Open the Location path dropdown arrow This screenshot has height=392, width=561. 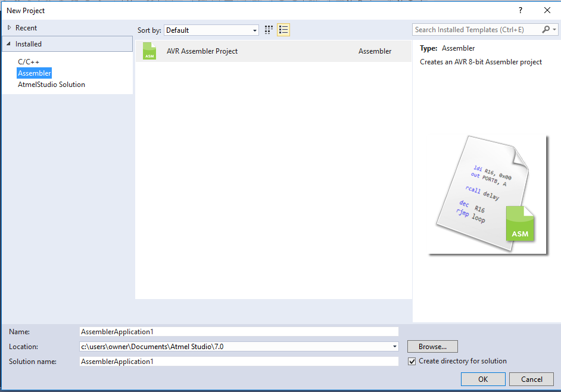click(395, 347)
